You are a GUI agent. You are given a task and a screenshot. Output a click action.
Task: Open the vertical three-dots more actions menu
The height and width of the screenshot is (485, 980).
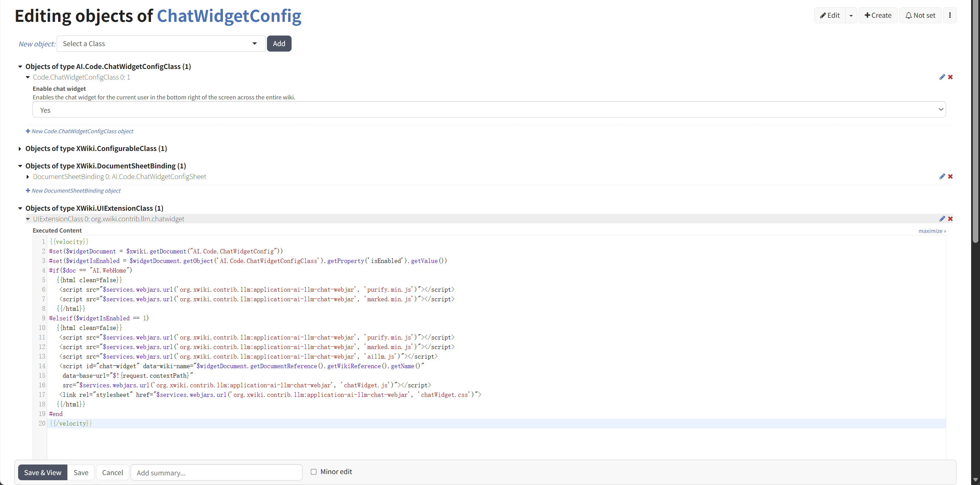(950, 15)
